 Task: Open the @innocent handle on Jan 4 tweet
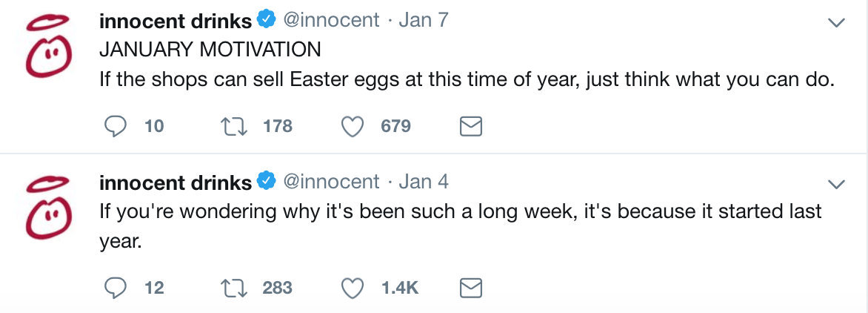332,181
